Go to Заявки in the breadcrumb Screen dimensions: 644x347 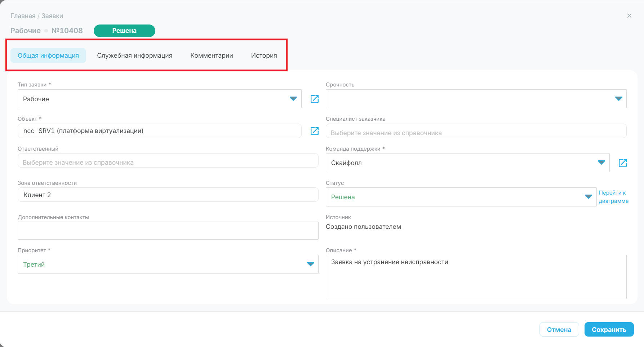[x=52, y=16]
